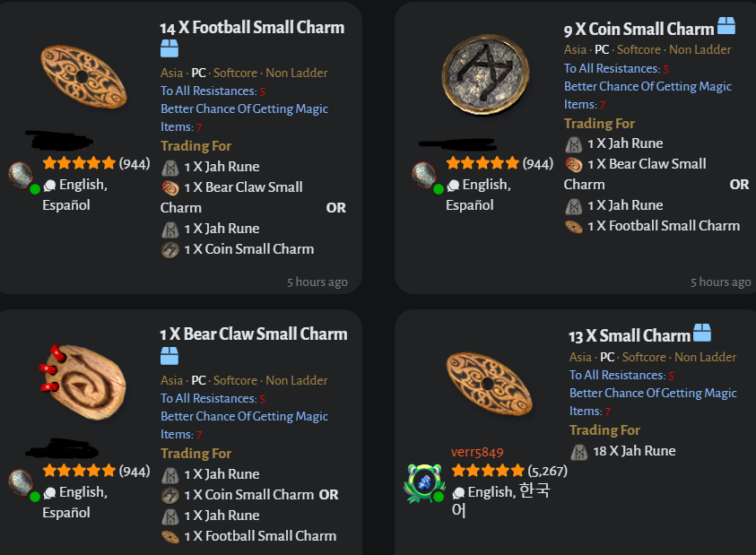The height and width of the screenshot is (555, 756).
Task: Open 9 X Coin Small Charm listing title
Action: tap(639, 29)
